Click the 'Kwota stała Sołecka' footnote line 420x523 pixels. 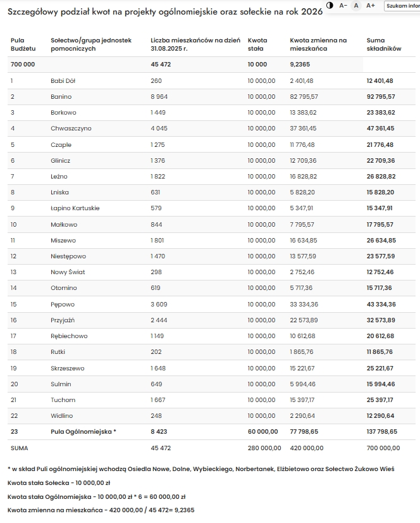pyautogui.click(x=59, y=483)
